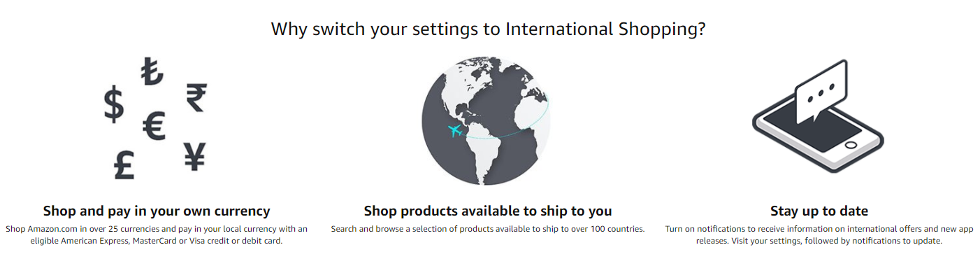Click the text about 25 currencies

coord(157,234)
